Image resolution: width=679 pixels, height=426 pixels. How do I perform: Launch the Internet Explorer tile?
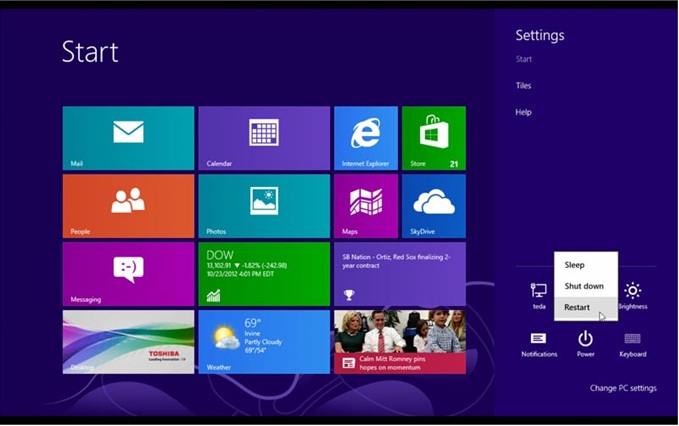[x=366, y=138]
